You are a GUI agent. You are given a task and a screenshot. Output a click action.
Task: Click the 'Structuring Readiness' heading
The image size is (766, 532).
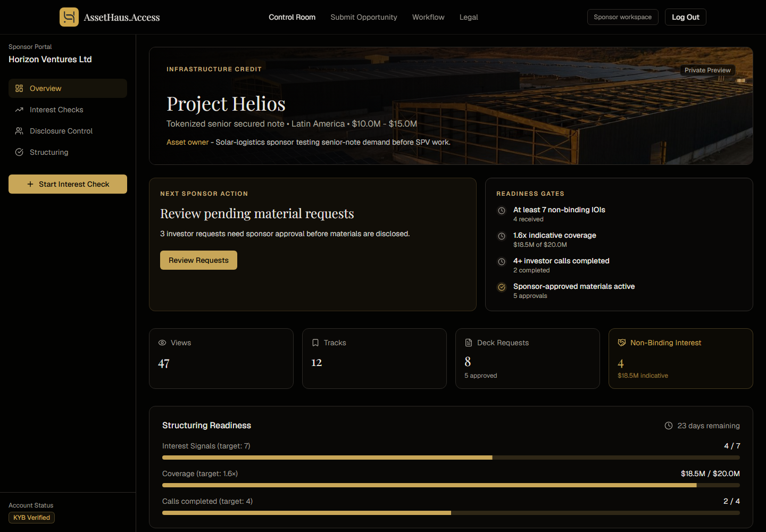(206, 425)
